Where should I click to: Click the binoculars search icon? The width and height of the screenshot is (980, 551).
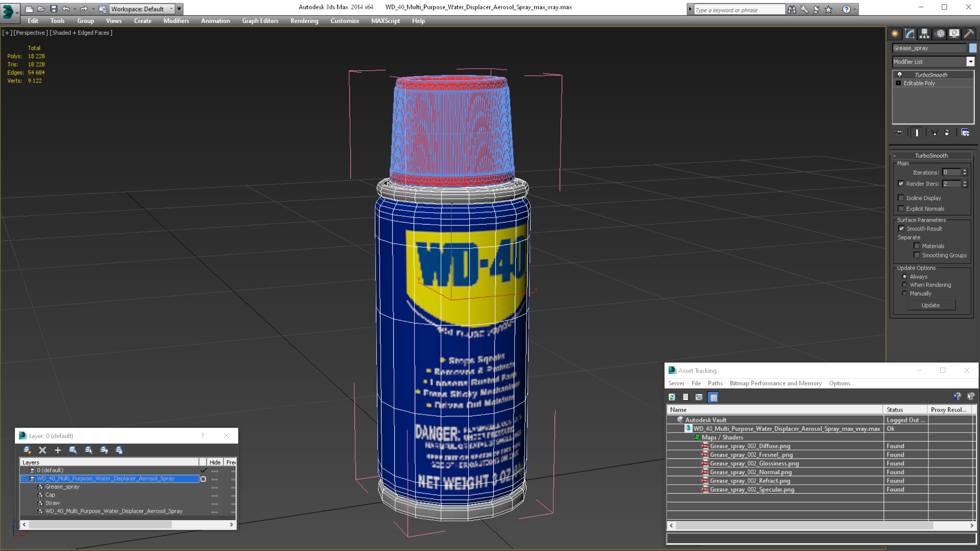pyautogui.click(x=792, y=9)
